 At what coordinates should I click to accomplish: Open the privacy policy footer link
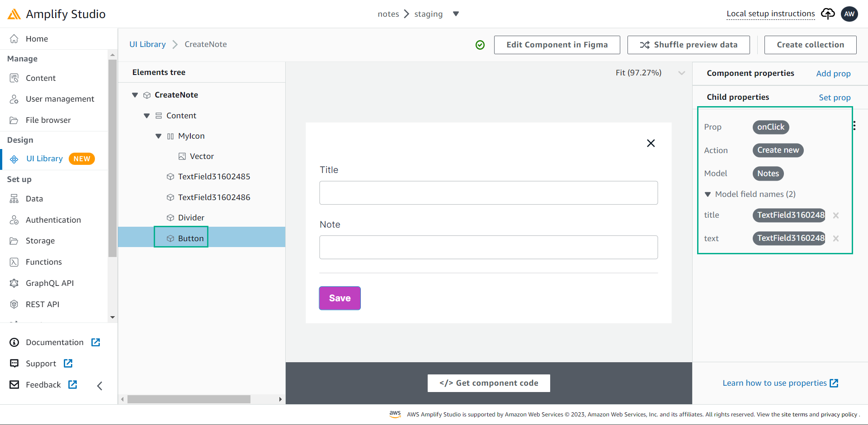click(839, 415)
